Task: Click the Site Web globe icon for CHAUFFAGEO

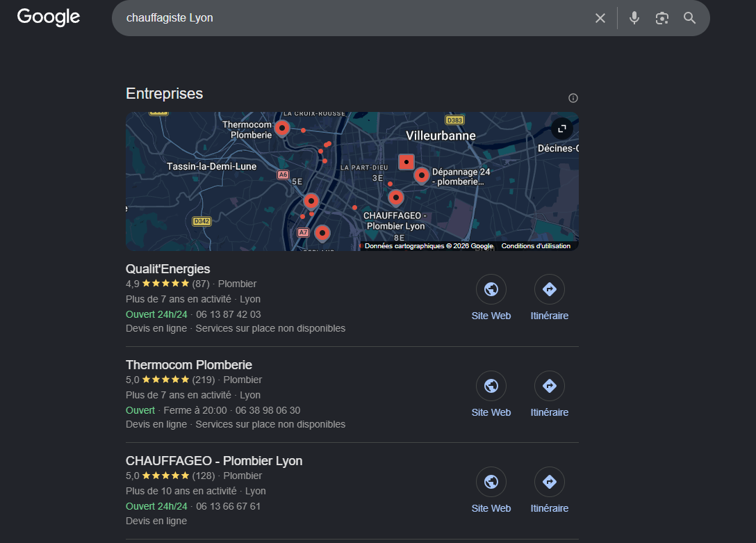Action: click(491, 482)
